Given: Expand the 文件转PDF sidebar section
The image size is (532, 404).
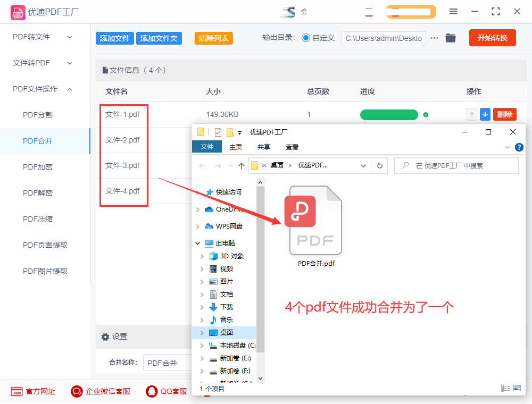Looking at the screenshot, I should point(70,63).
